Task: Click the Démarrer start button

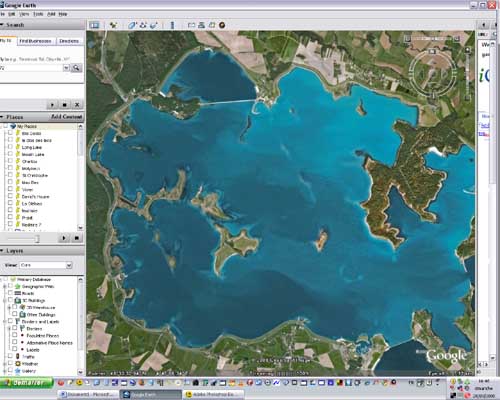Action: (27, 383)
